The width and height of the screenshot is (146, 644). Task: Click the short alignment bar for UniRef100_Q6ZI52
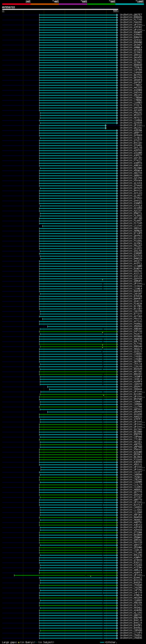pyautogui.click(x=73, y=128)
